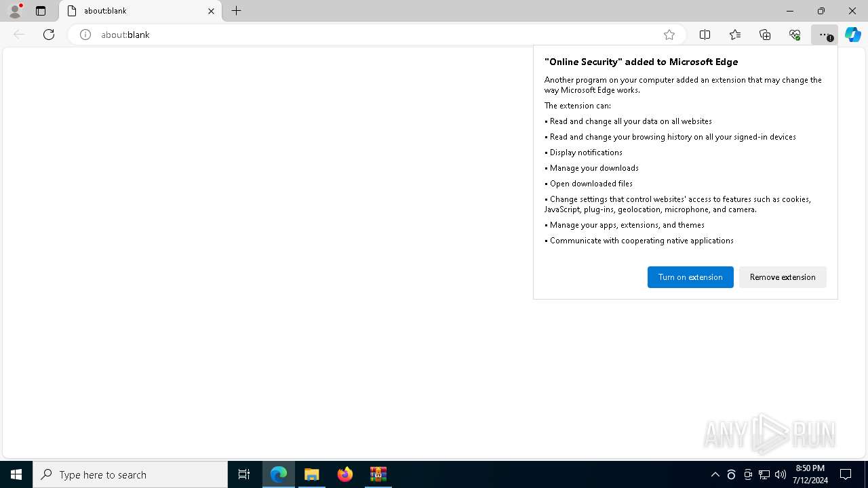
Task: Launch Firefox from taskbar
Action: tap(345, 474)
